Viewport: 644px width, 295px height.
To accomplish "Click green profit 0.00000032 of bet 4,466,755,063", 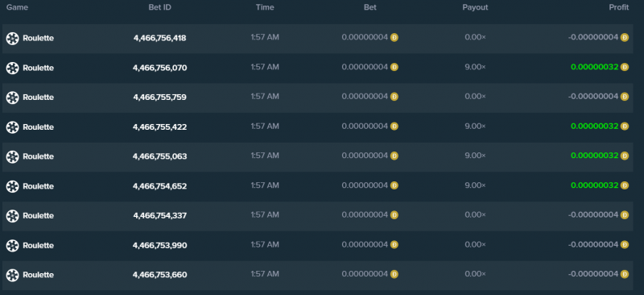I will [x=594, y=156].
